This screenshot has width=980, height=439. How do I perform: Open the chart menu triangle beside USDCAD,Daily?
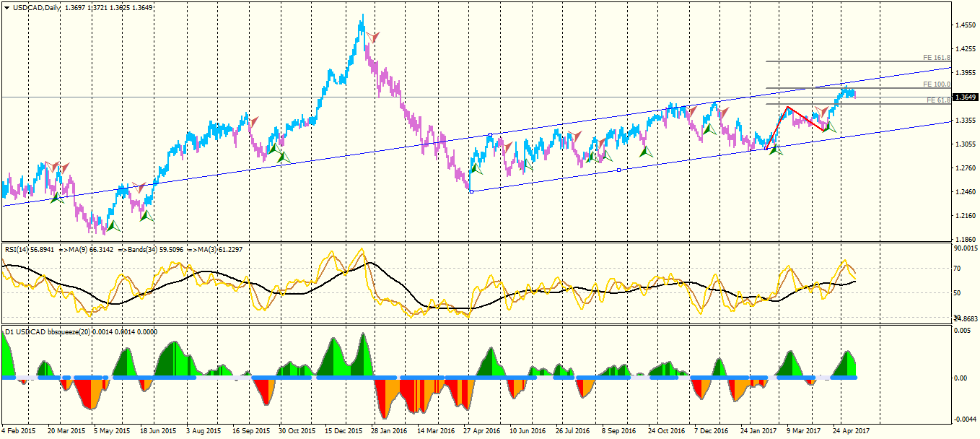7,7
